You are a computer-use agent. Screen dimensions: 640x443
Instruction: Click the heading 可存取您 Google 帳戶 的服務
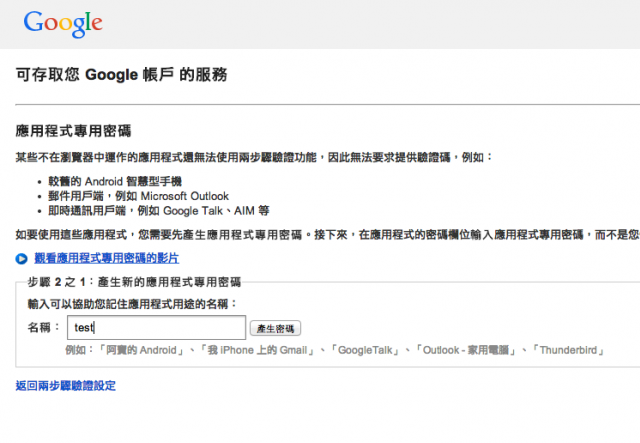click(121, 75)
